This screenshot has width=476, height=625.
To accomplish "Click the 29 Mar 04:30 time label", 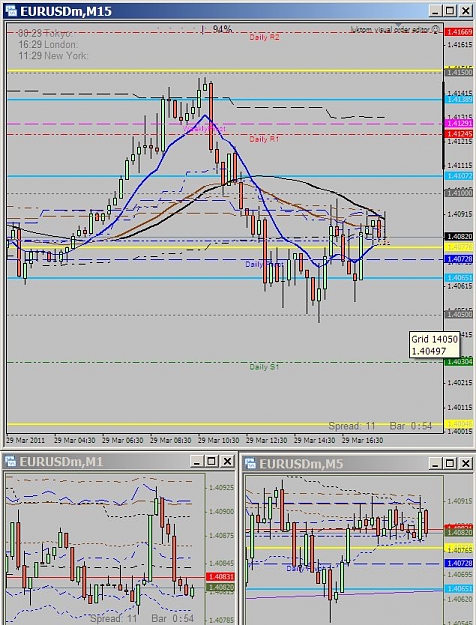I will pyautogui.click(x=75, y=440).
